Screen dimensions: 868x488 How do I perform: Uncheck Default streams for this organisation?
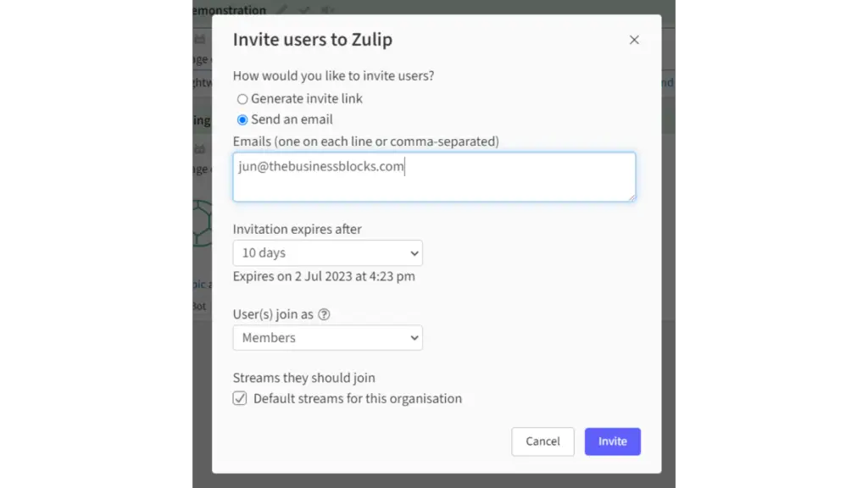240,398
